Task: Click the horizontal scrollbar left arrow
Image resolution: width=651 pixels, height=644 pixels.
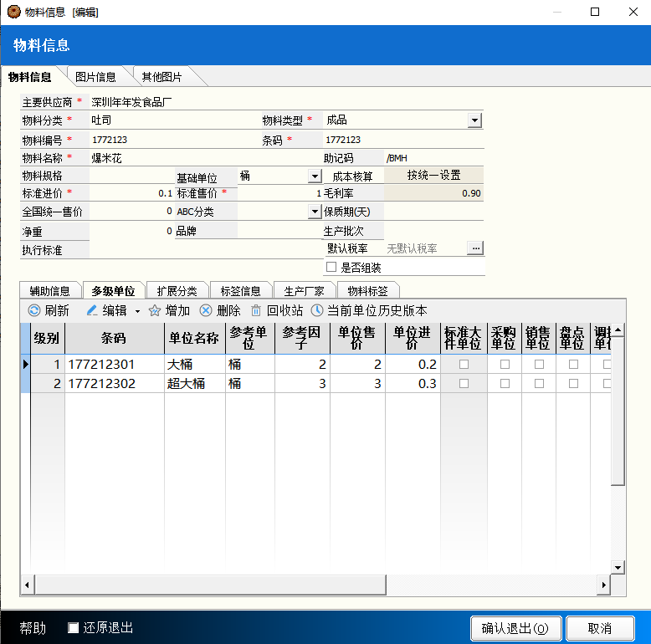Action: click(x=27, y=585)
